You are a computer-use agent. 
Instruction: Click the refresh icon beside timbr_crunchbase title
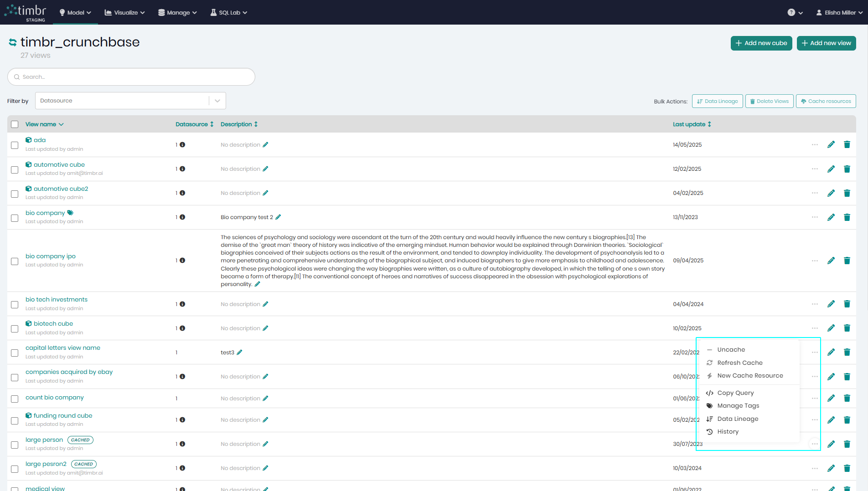point(12,42)
